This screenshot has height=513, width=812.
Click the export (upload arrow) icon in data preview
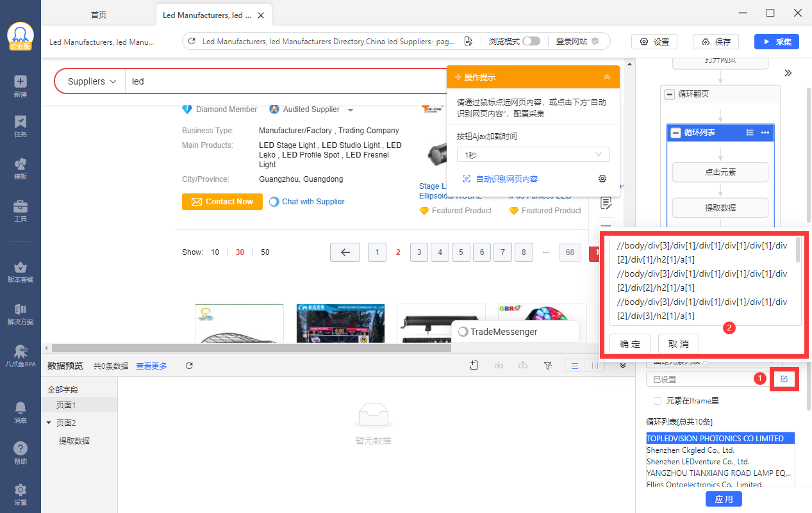pos(523,365)
